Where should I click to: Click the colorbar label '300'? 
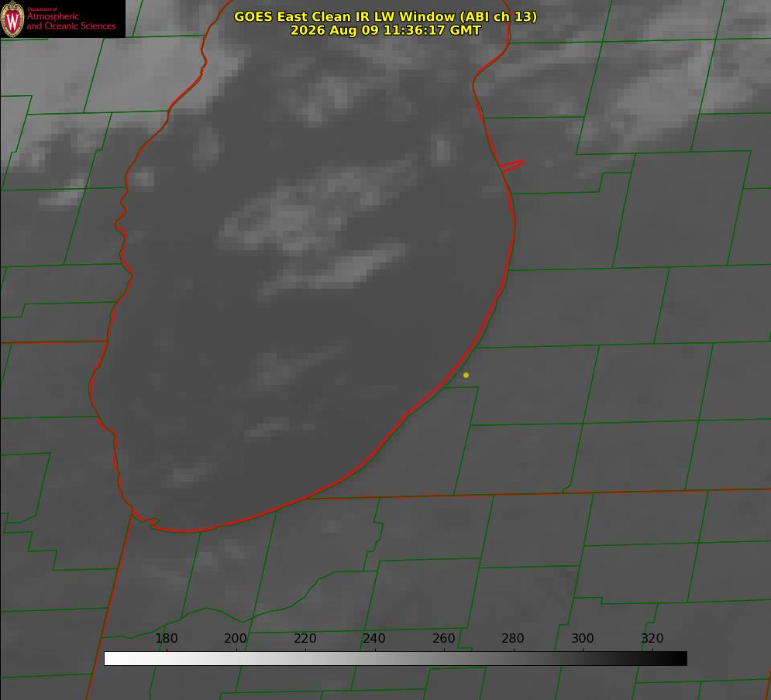[x=583, y=638]
